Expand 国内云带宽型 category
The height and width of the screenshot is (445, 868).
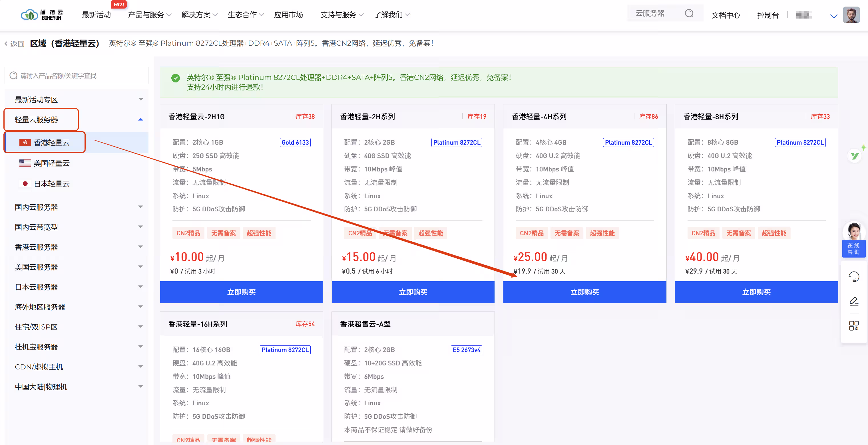(77, 227)
